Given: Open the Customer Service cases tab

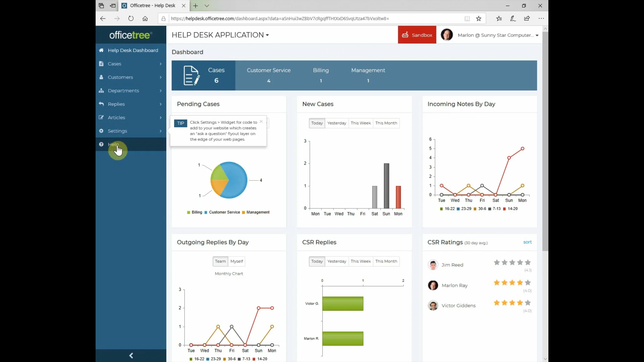Looking at the screenshot, I should (269, 75).
